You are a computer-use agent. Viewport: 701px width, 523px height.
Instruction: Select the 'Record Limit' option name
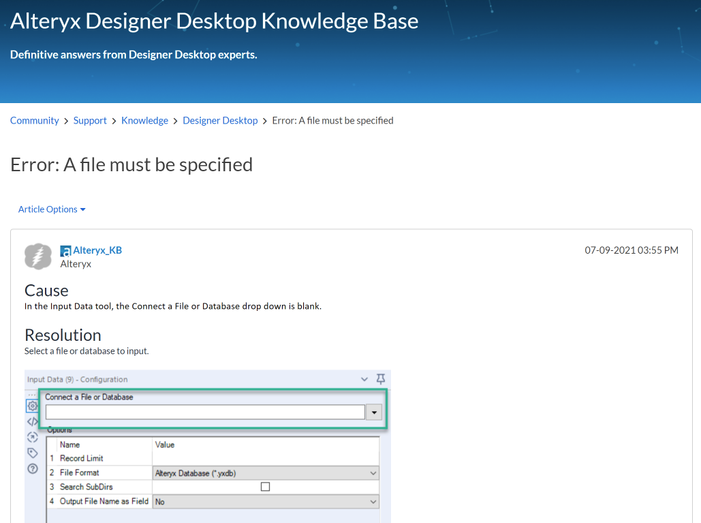(81, 458)
